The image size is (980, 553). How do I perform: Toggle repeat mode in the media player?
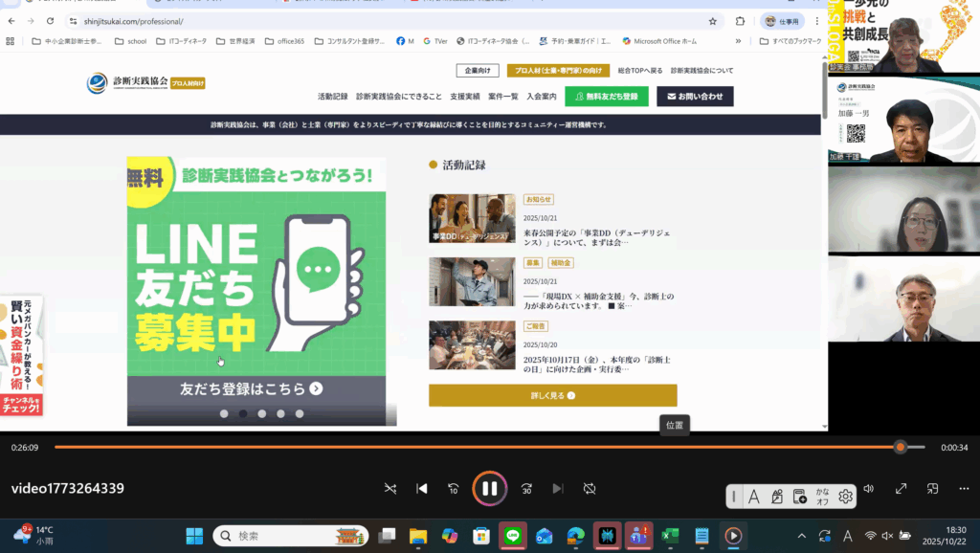tap(590, 489)
